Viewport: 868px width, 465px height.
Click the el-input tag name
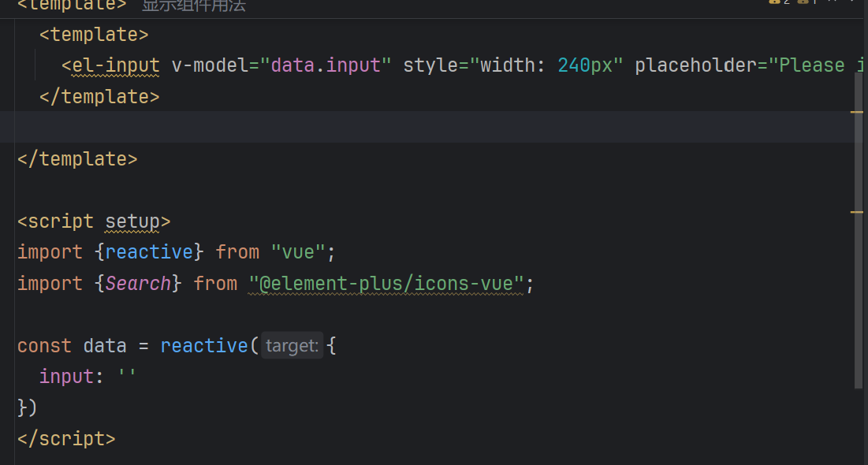click(116, 65)
